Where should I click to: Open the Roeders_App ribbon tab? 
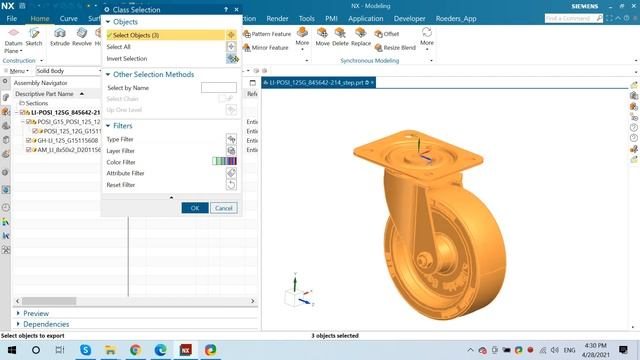456,18
